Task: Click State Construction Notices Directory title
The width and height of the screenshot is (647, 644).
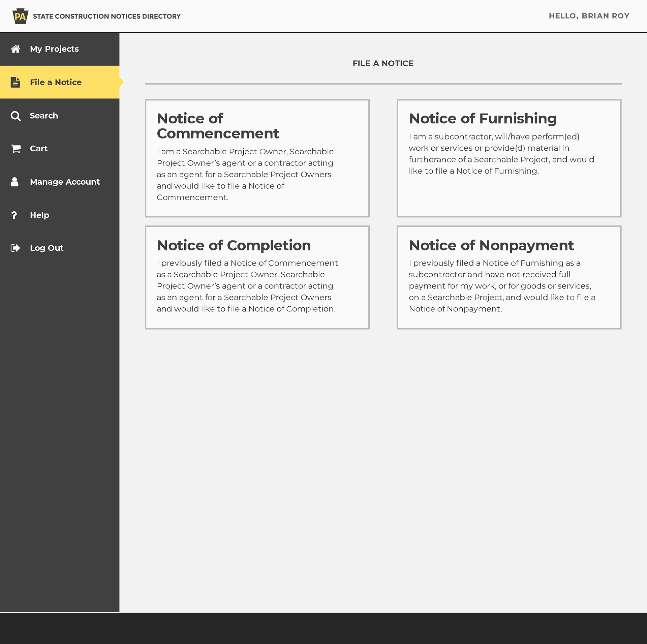Action: point(107,16)
